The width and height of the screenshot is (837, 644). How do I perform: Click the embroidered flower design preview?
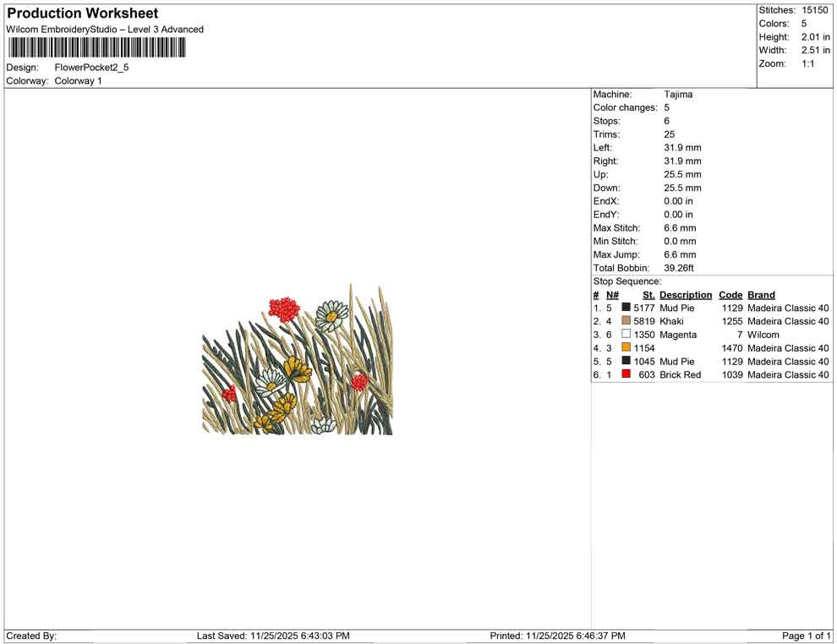[x=298, y=360]
